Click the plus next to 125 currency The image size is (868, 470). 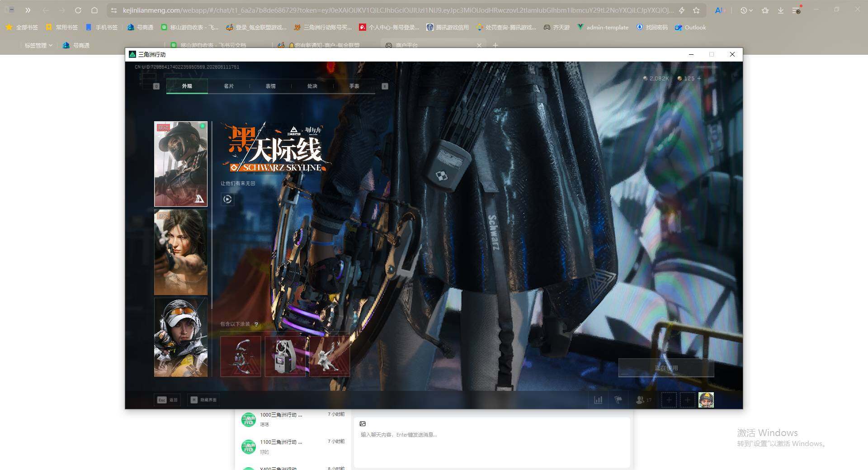pyautogui.click(x=699, y=78)
